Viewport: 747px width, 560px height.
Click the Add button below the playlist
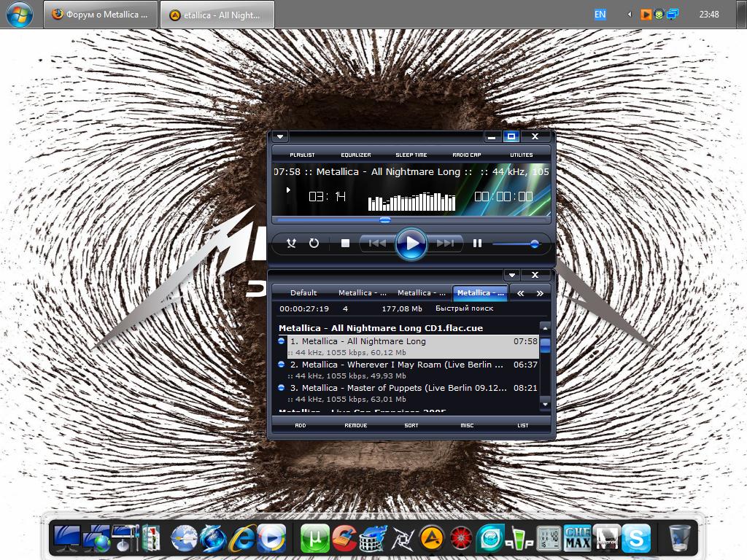coord(301,425)
